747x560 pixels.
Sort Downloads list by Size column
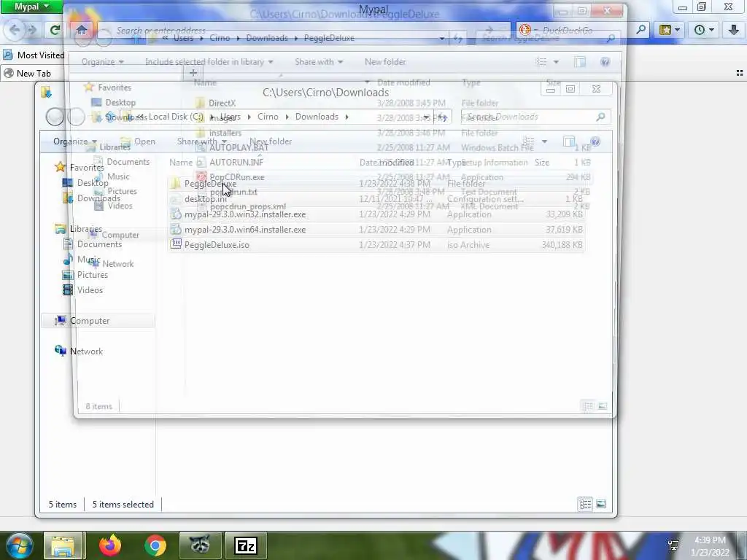click(542, 163)
